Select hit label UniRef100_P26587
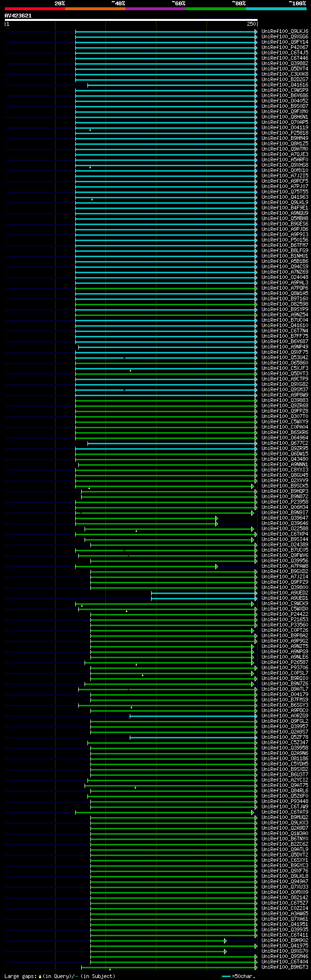Screen dimensions: 311x980 click(285, 662)
